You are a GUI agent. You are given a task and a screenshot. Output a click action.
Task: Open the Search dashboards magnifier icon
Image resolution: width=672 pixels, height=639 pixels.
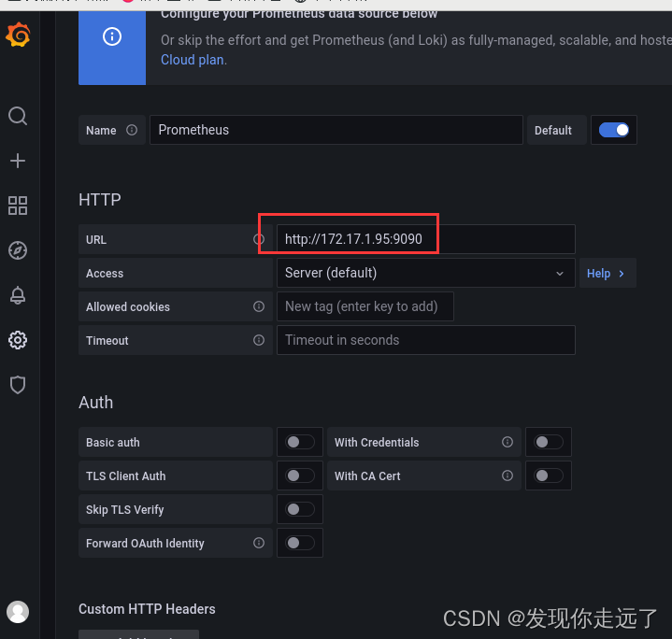(18, 116)
